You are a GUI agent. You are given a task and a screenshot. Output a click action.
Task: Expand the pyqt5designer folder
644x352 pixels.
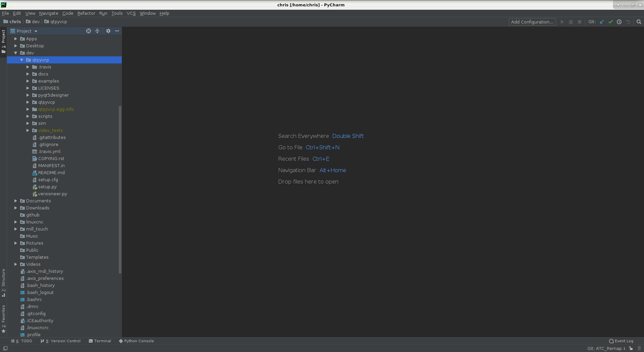28,95
